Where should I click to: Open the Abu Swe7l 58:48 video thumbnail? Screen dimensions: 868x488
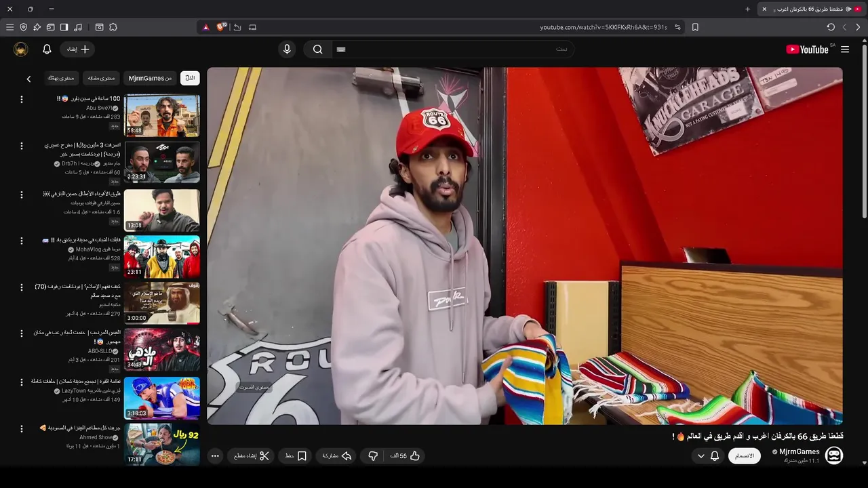pyautogui.click(x=162, y=116)
